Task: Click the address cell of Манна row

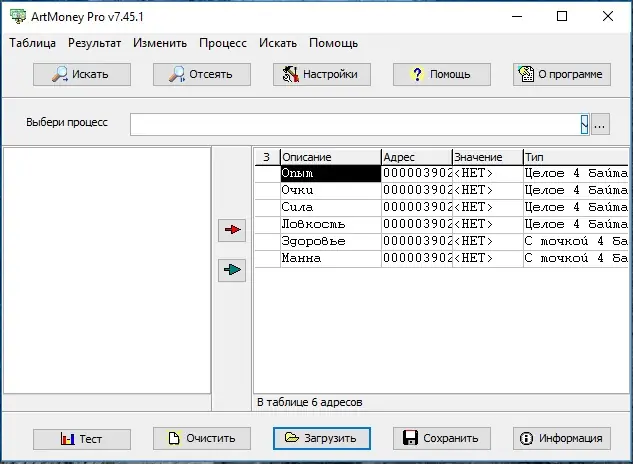Action: (417, 258)
